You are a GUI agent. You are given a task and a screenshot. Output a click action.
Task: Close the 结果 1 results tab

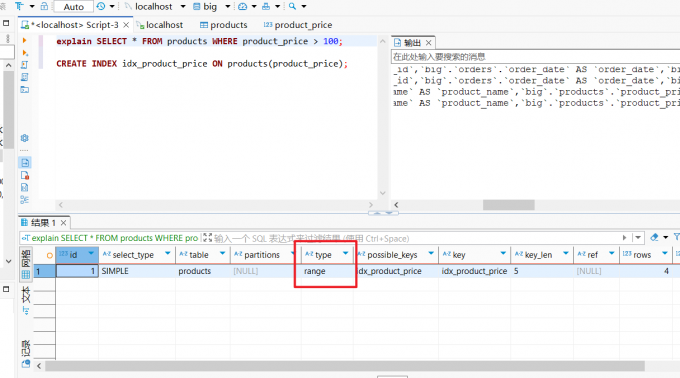[63, 223]
